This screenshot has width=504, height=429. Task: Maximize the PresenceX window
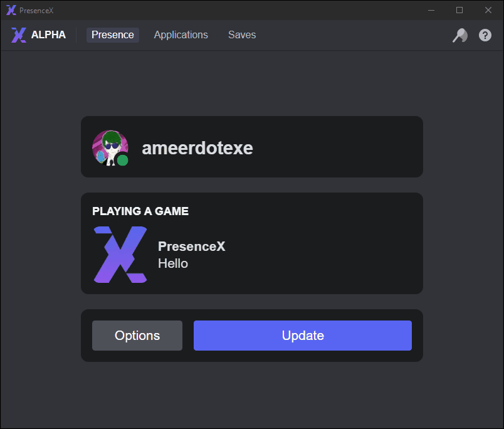459,10
